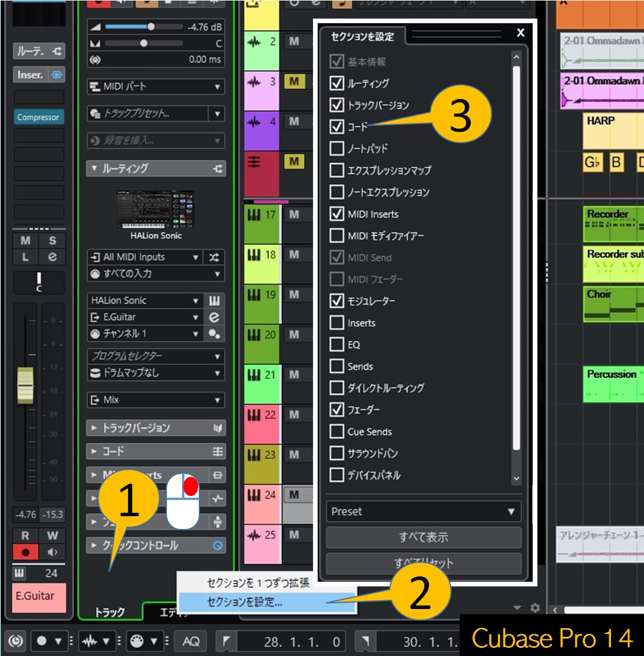Select セクションを1つずつ拡張 menu item
The image size is (644, 656).
tap(259, 583)
